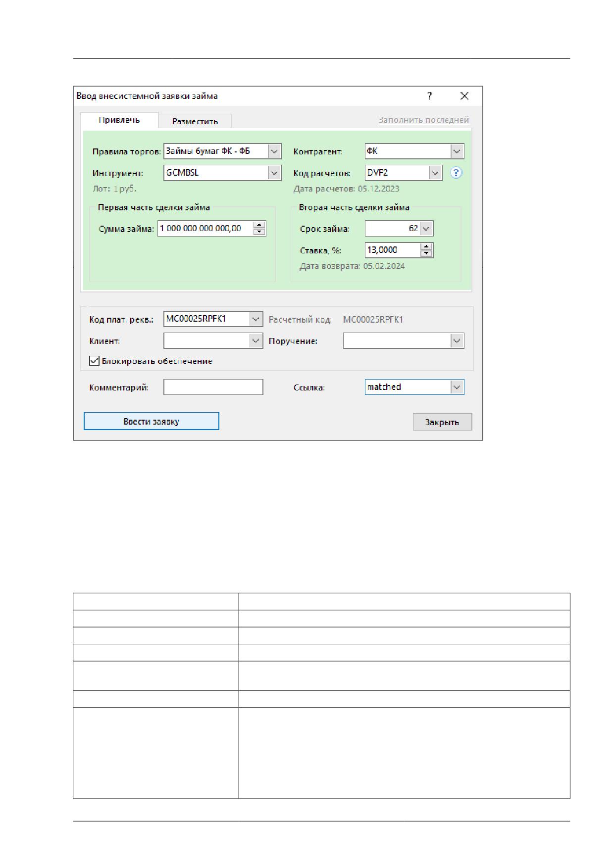
Task: Open the Правила торгов dropdown
Action: point(274,151)
